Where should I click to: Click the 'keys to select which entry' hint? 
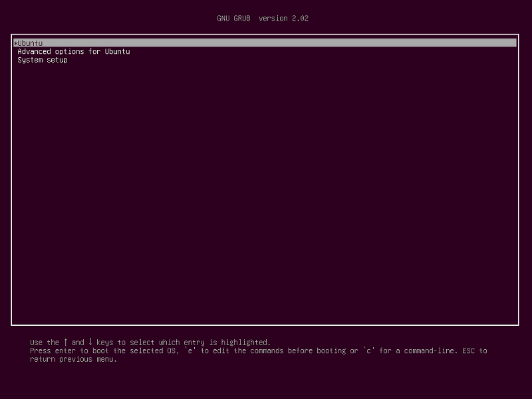[x=150, y=342]
